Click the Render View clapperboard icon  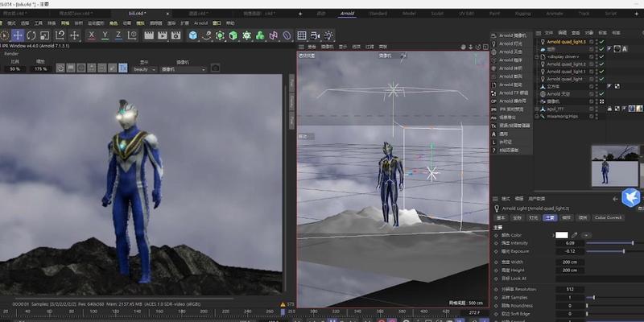point(149,35)
